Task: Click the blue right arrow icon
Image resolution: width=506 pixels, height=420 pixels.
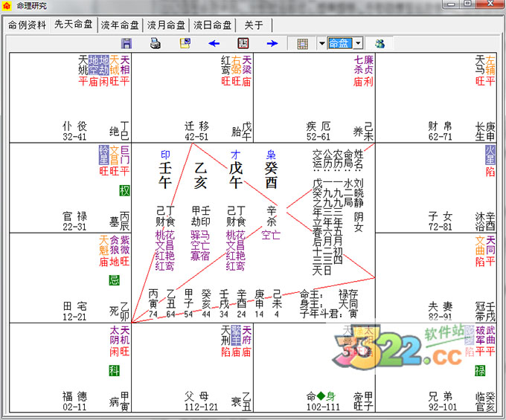Action: [x=272, y=43]
